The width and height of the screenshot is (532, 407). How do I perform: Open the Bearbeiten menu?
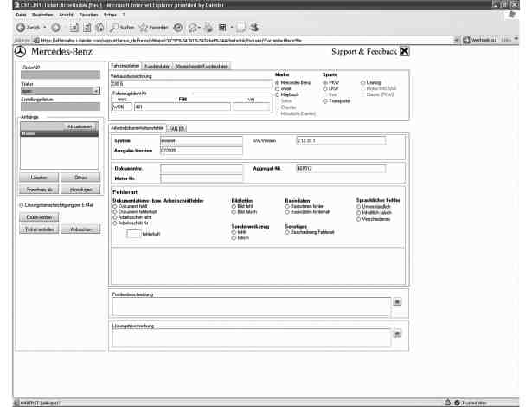coord(42,15)
